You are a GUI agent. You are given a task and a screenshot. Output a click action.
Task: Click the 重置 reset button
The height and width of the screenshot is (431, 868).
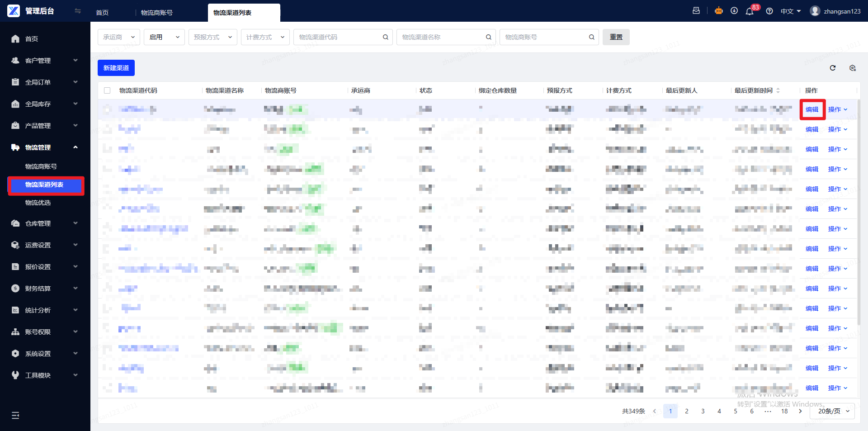(616, 37)
